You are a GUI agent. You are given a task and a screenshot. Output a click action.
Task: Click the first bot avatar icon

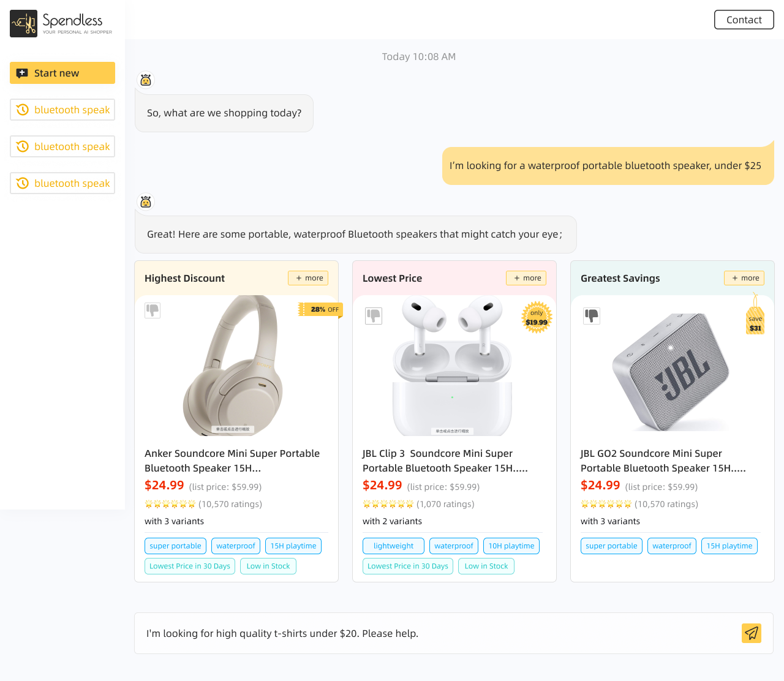[x=146, y=80]
